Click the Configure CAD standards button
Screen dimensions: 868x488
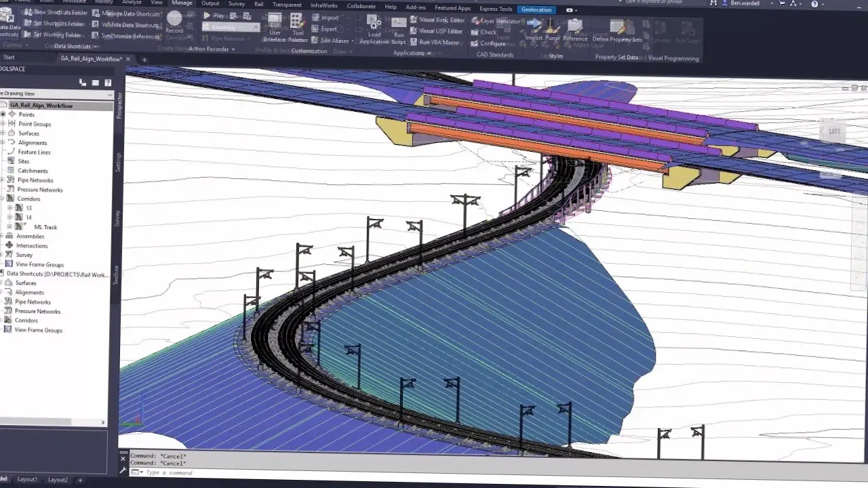coord(488,43)
